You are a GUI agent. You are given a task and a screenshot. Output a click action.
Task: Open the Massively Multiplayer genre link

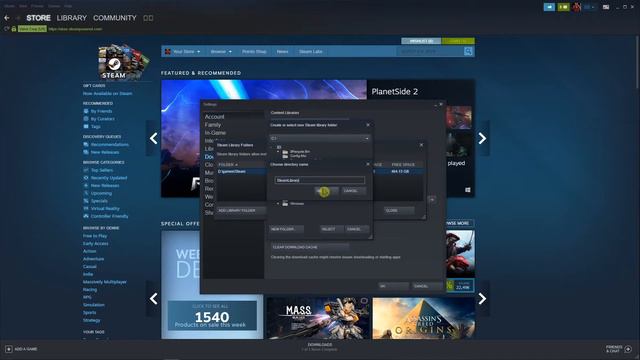click(x=105, y=282)
